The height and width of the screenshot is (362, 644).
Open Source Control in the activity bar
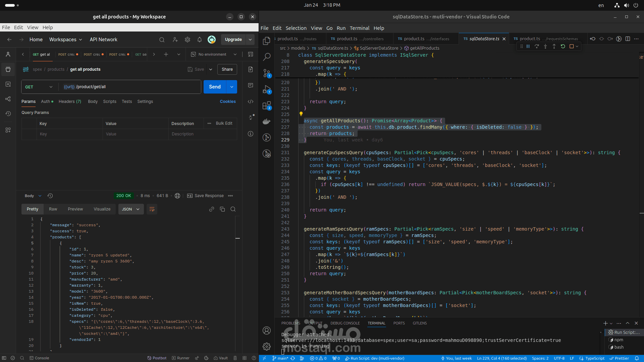267,73
